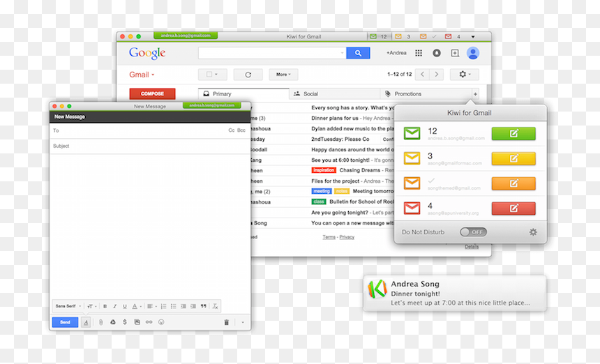600x364 pixels.
Task: Open Kiwi for Gmail popup settings gear
Action: tap(533, 232)
